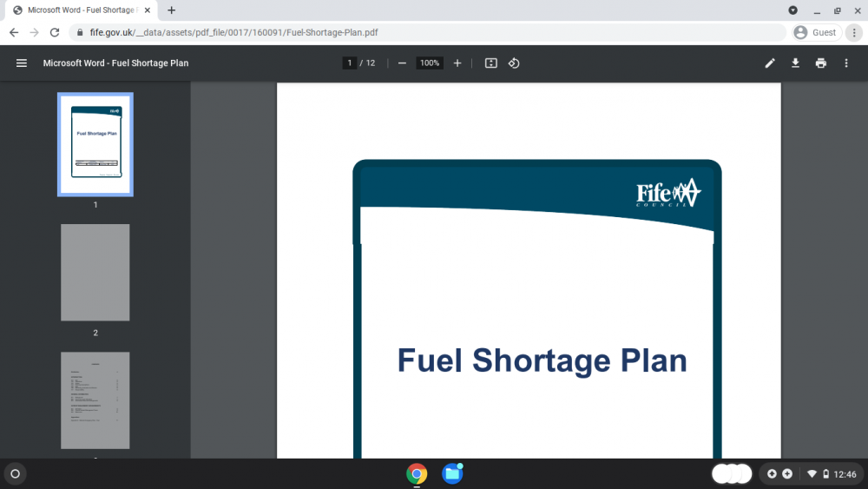Edit the current page number field
The height and width of the screenshot is (489, 868).
[x=349, y=63]
